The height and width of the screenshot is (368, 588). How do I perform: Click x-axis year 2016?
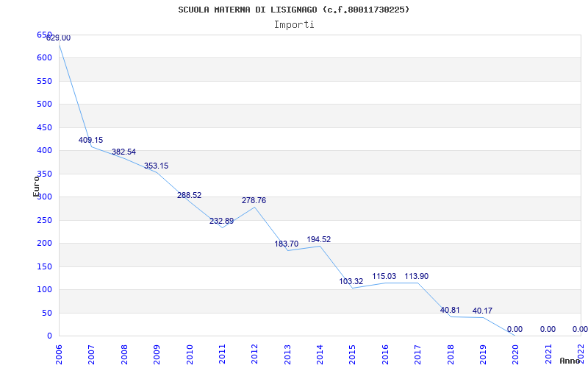tap(385, 355)
